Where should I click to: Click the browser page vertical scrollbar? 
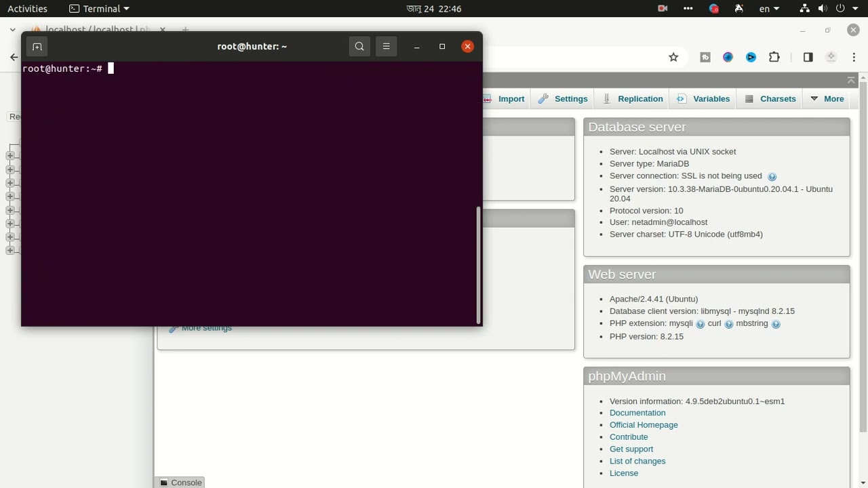pos(863,258)
